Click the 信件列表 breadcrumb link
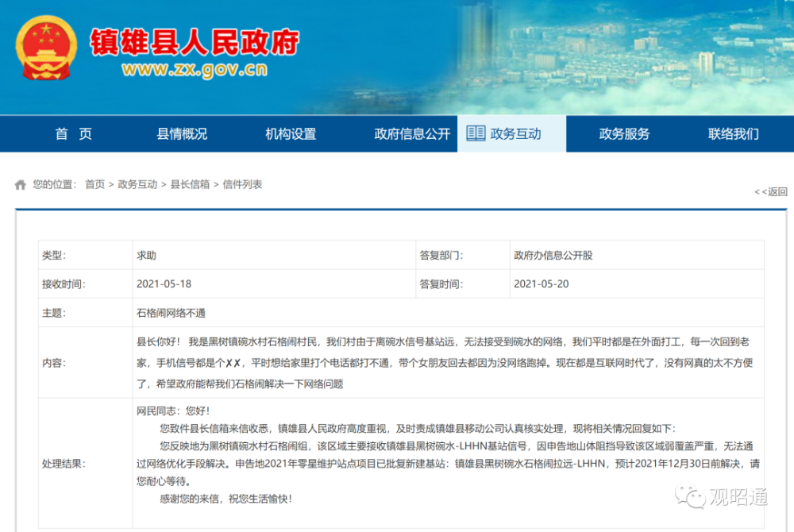The height and width of the screenshot is (532, 794). [x=242, y=184]
